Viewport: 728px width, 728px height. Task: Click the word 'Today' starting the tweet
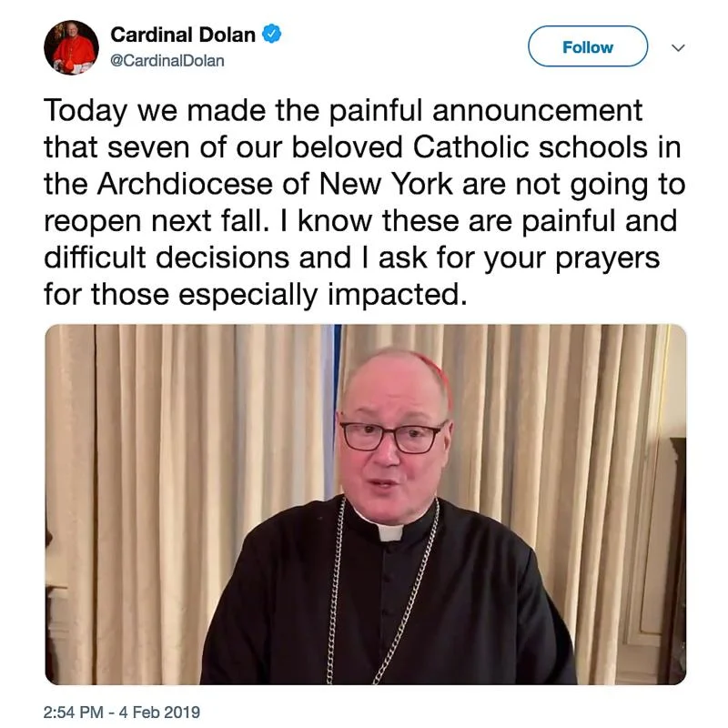(86, 111)
